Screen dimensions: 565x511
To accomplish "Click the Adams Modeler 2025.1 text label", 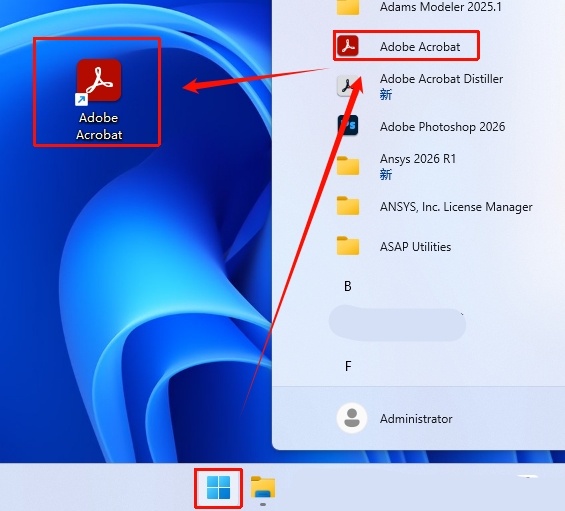I will pos(441,6).
